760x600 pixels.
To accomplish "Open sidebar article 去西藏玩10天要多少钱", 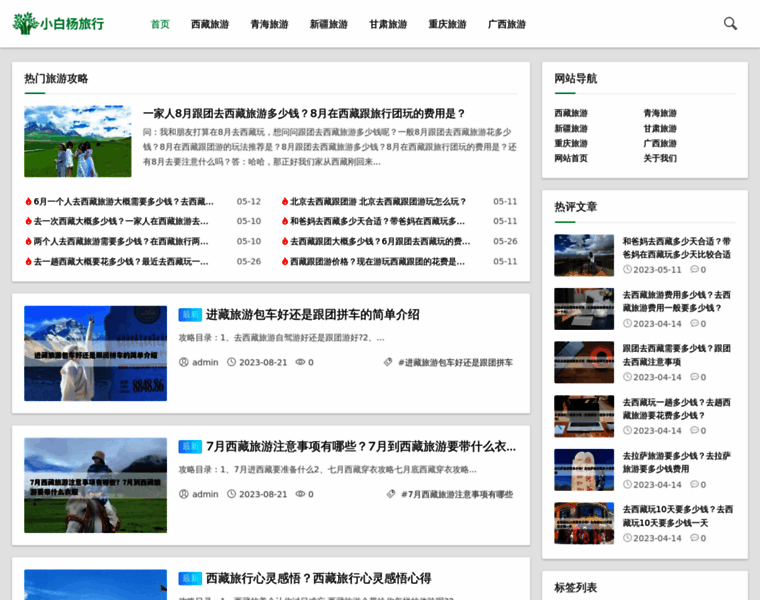I will click(x=678, y=516).
